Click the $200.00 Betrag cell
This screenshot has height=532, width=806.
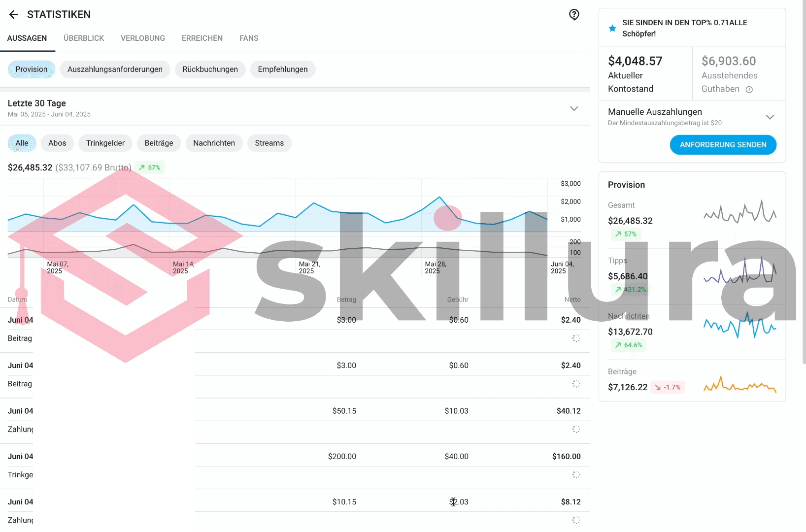click(x=342, y=457)
